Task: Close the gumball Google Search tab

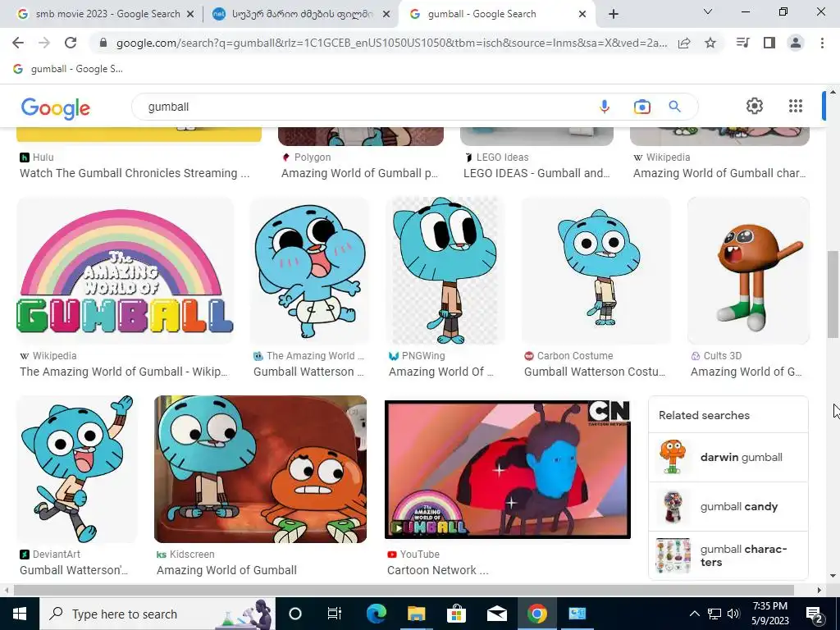Action: point(582,15)
